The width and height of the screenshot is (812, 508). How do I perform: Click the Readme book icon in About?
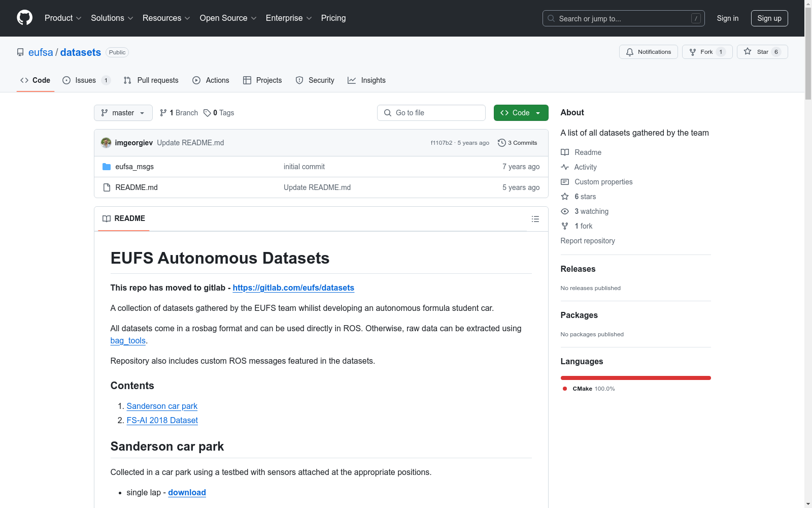click(565, 152)
